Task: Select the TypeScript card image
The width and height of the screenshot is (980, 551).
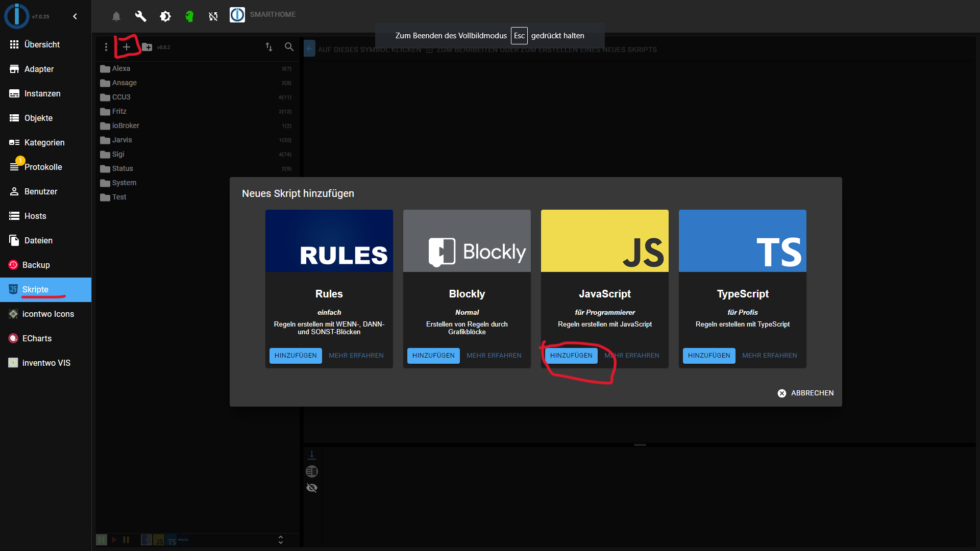Action: (742, 241)
